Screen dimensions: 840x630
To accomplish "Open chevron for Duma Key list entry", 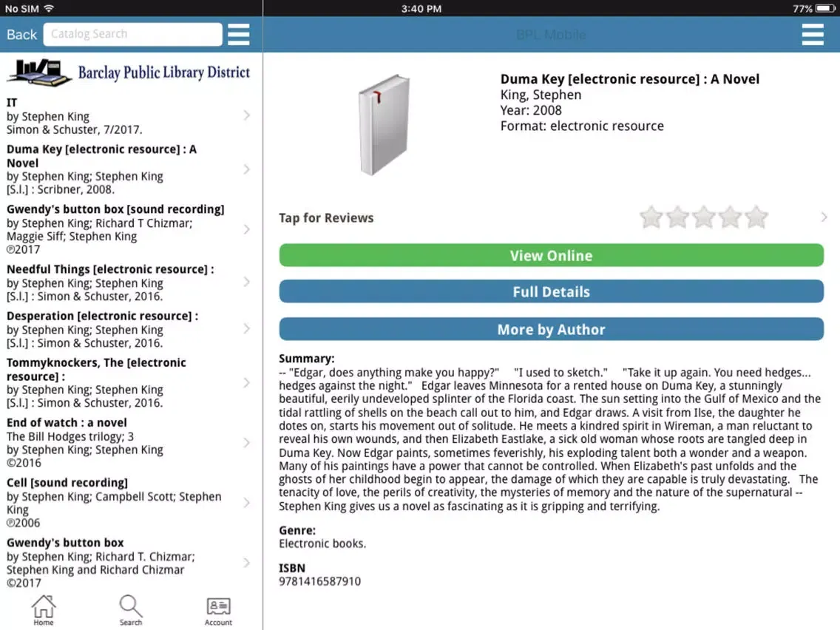I will point(246,169).
